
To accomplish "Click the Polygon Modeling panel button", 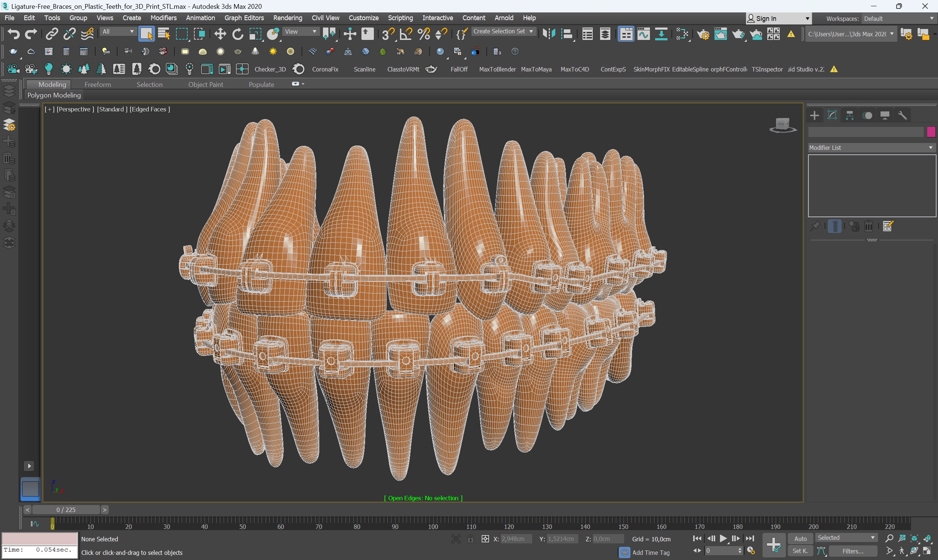I will click(x=54, y=95).
